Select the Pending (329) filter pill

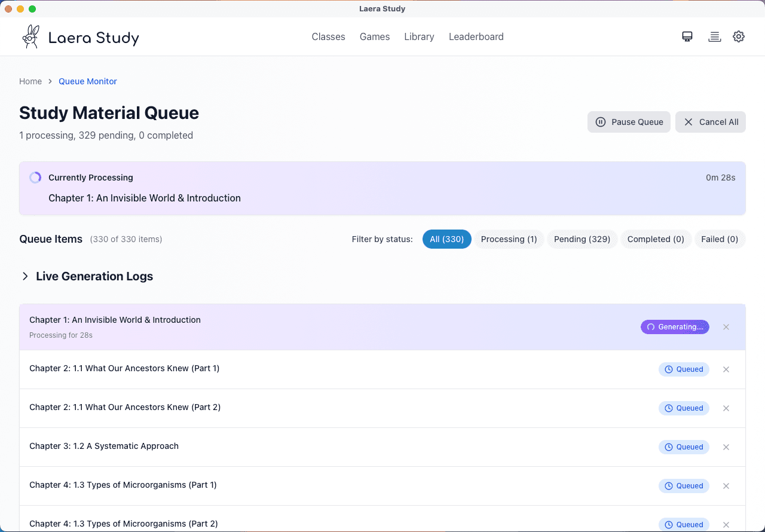(582, 239)
